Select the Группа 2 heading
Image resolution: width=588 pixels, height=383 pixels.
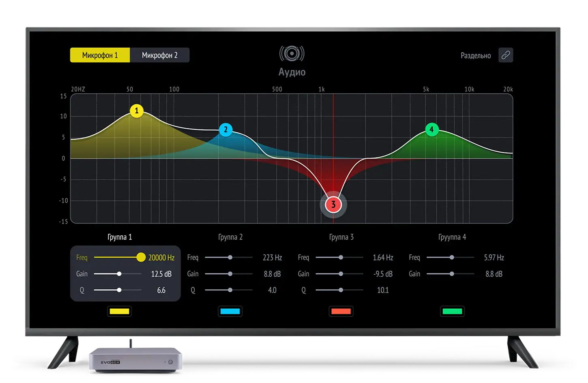[230, 237]
